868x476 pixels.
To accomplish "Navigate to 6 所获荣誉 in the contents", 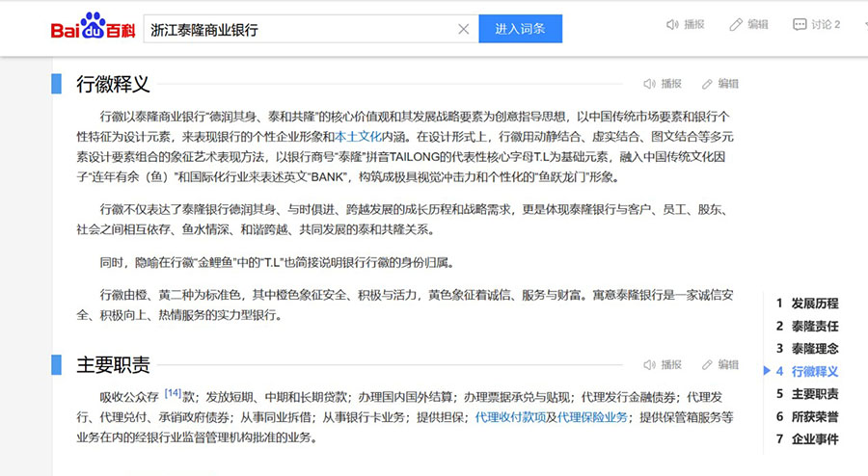I will pyautogui.click(x=807, y=416).
